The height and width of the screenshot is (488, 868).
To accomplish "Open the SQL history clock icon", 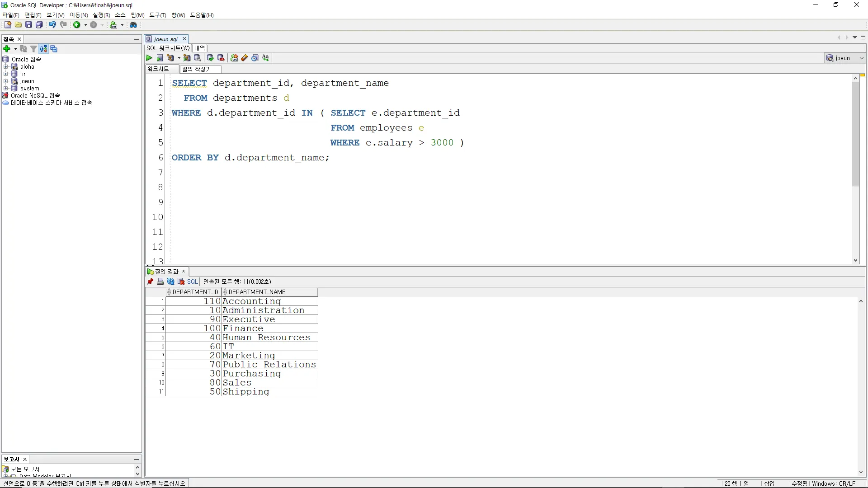I will [x=255, y=58].
